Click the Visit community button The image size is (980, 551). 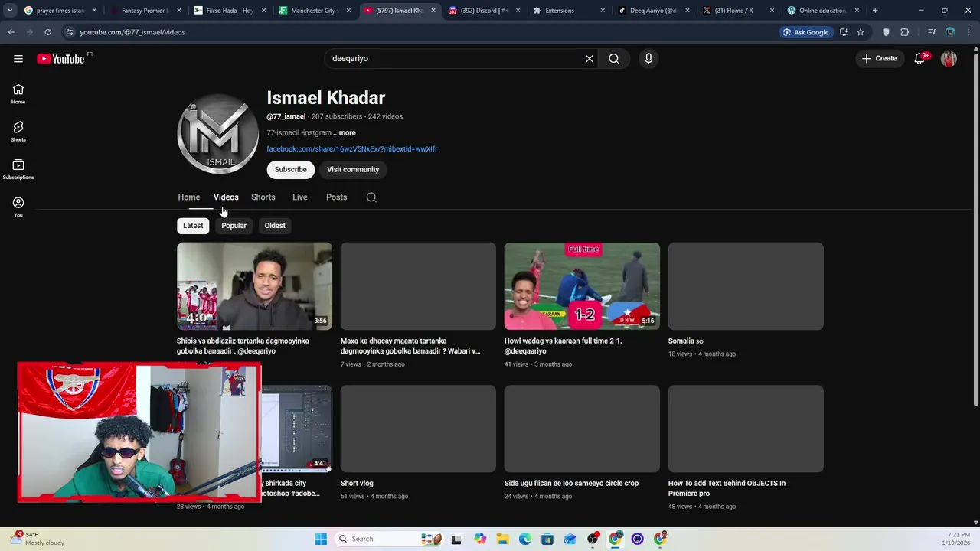(353, 170)
